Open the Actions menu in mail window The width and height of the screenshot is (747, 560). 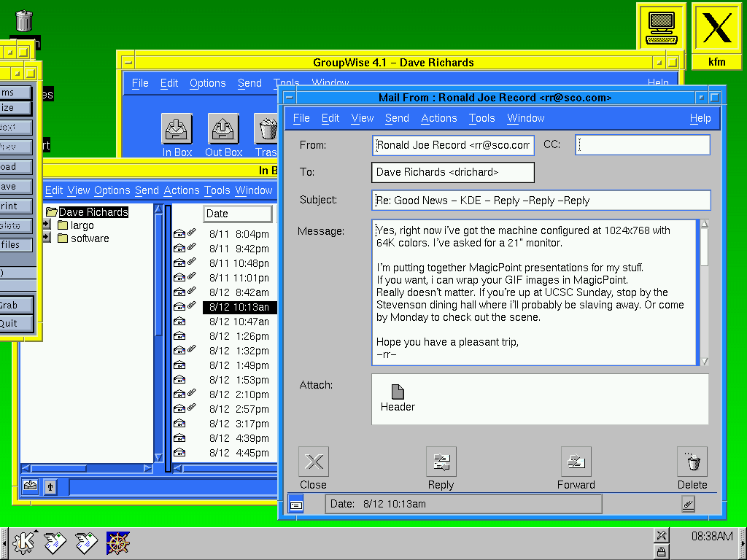(438, 118)
